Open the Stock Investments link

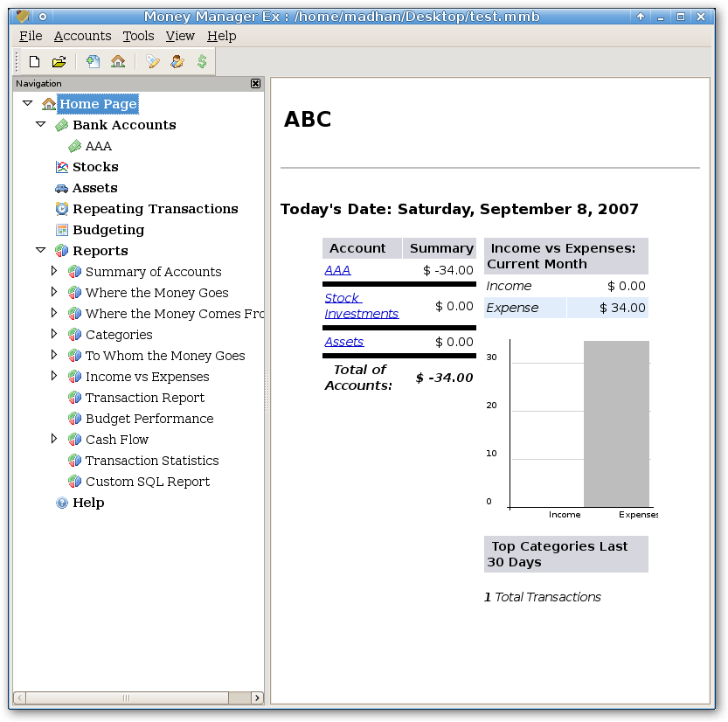pos(361,306)
